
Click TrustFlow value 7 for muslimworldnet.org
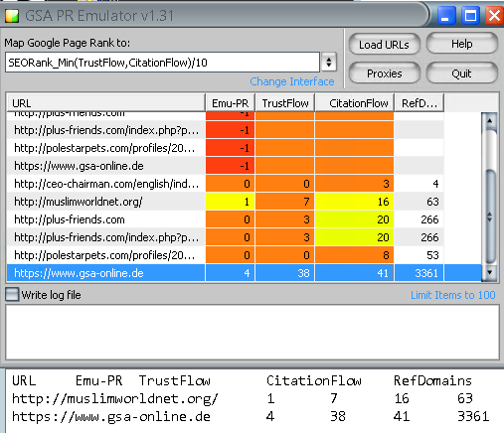pos(285,202)
